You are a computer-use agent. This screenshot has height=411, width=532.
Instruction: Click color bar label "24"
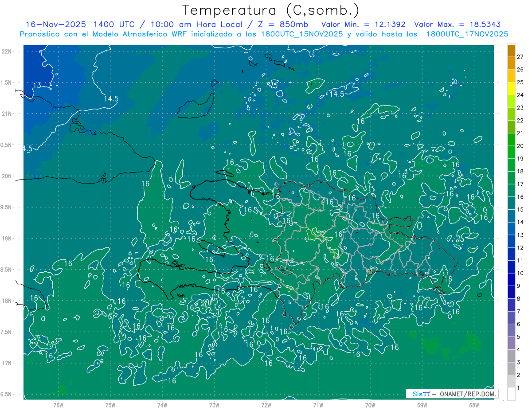tap(520, 95)
